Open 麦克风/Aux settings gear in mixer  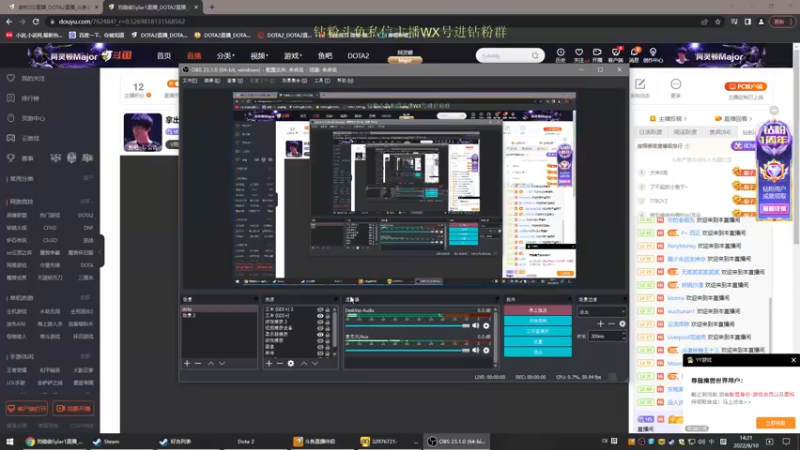[x=486, y=350]
